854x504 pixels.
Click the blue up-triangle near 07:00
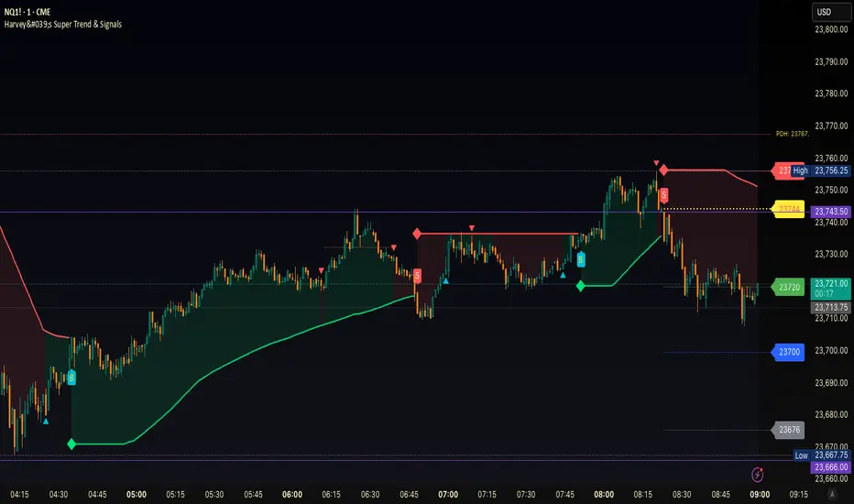[x=445, y=281]
